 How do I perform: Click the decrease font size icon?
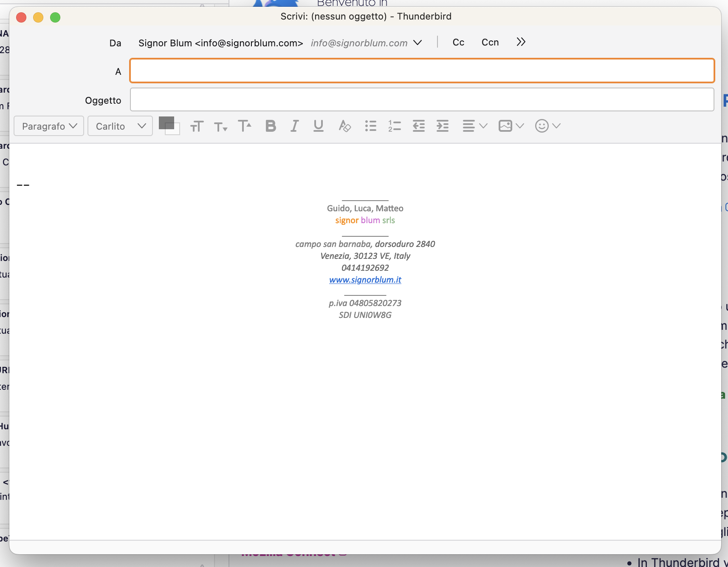[220, 127]
